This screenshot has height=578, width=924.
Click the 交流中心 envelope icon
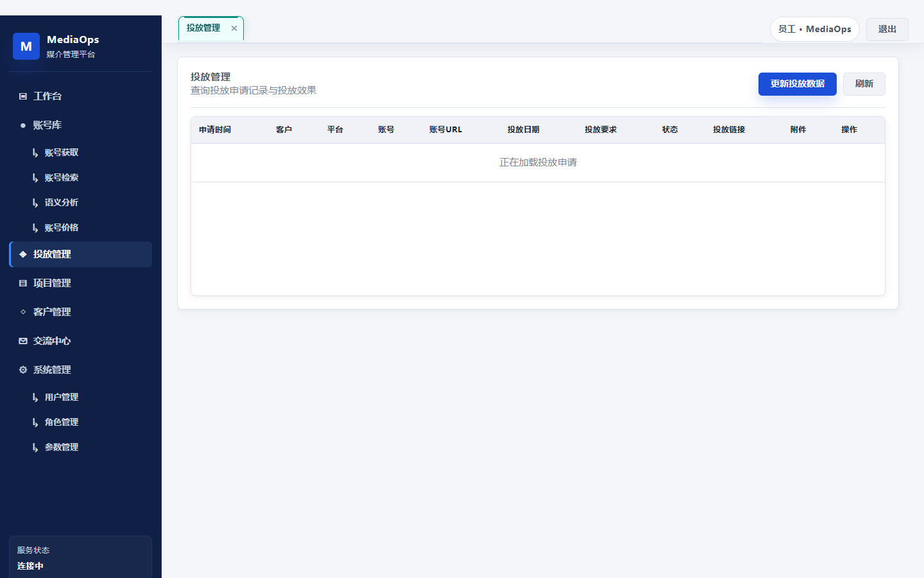point(23,341)
